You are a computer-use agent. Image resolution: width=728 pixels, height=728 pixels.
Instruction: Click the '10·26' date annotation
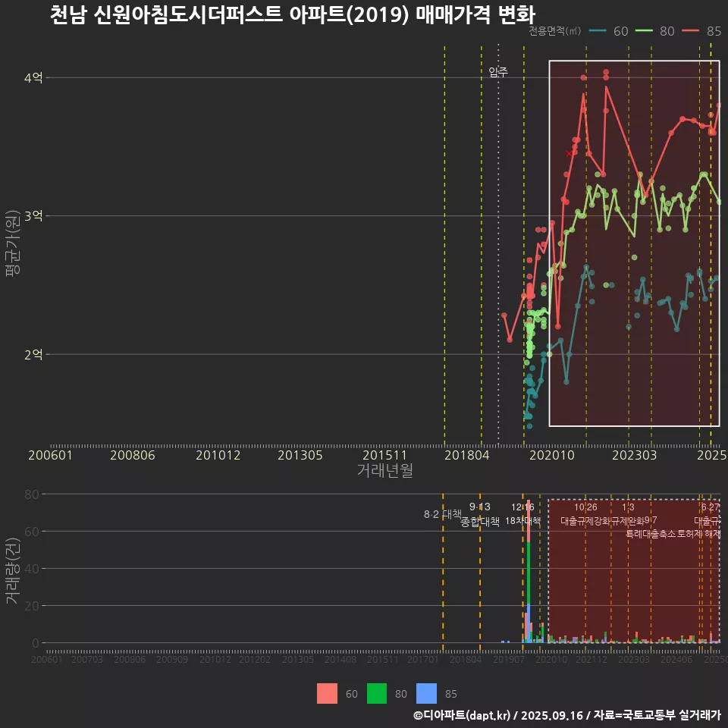pos(585,507)
